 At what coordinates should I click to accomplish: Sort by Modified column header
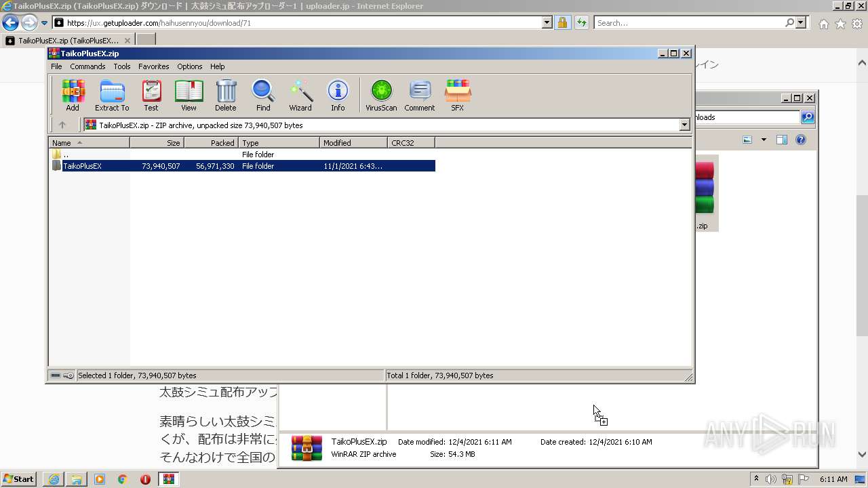(354, 143)
